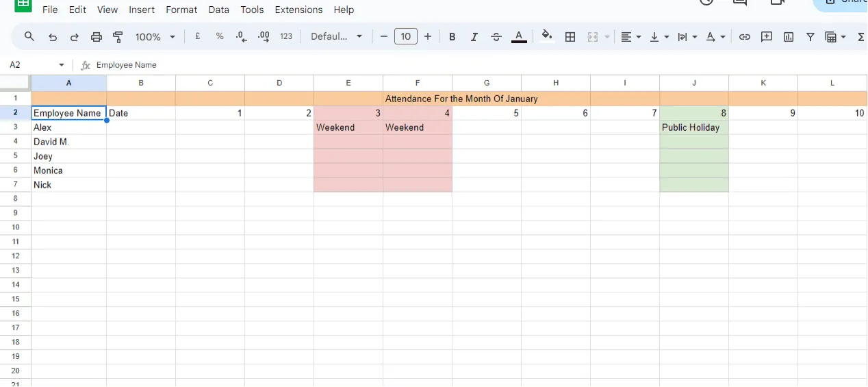Open the borders menu

[x=570, y=37]
